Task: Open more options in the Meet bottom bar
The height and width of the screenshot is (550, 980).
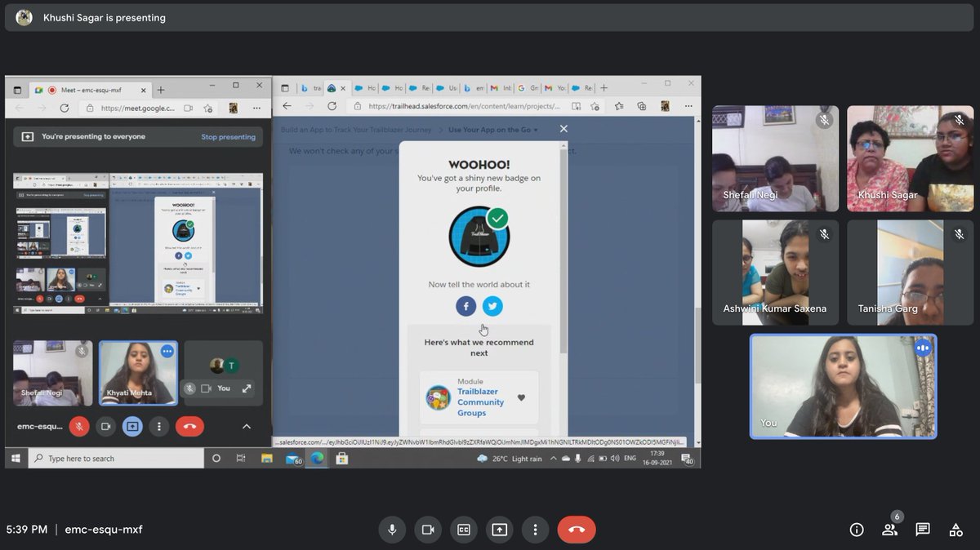Action: pyautogui.click(x=535, y=530)
